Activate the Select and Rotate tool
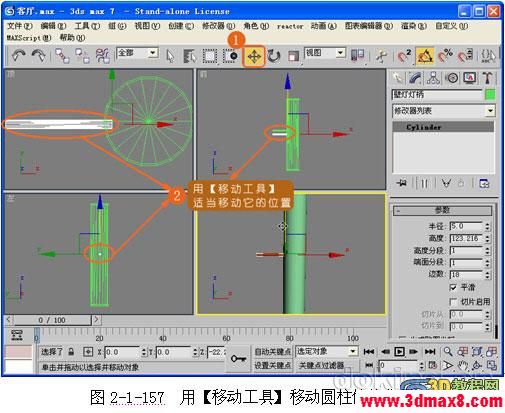Screen dimensions: 505x413 (x=274, y=56)
